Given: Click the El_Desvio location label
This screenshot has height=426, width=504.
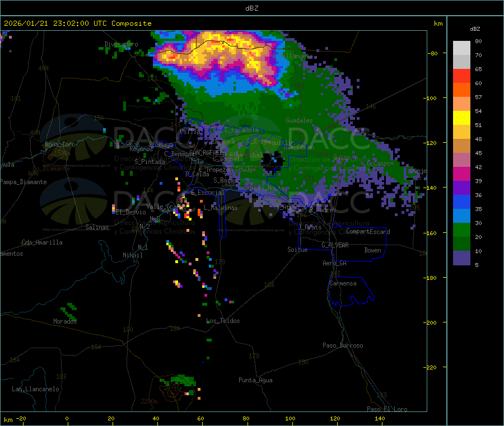Looking at the screenshot, I should (x=131, y=212).
